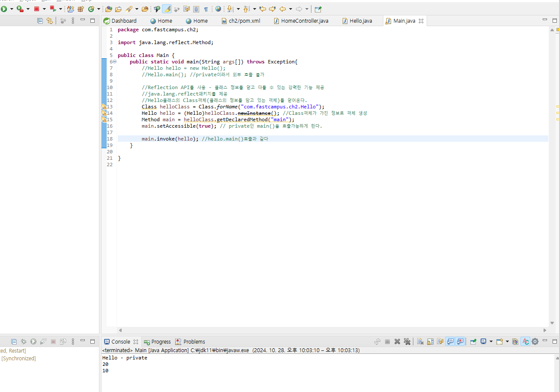Click the New Java Package icon
This screenshot has width=559, height=392.
coord(81,9)
